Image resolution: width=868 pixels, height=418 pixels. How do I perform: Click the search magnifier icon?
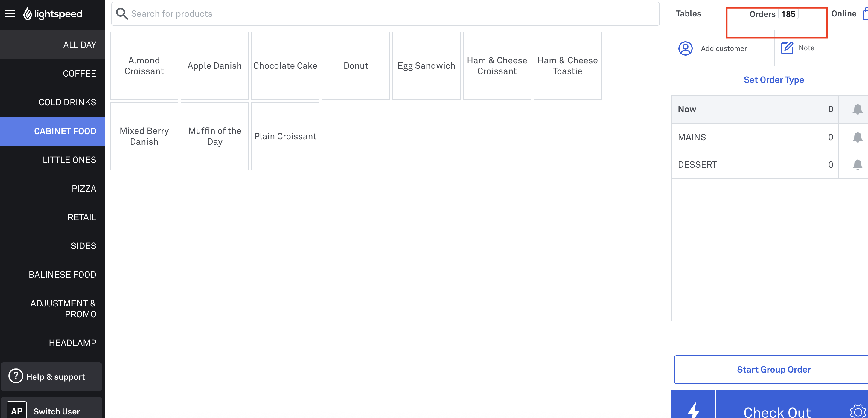[121, 14]
